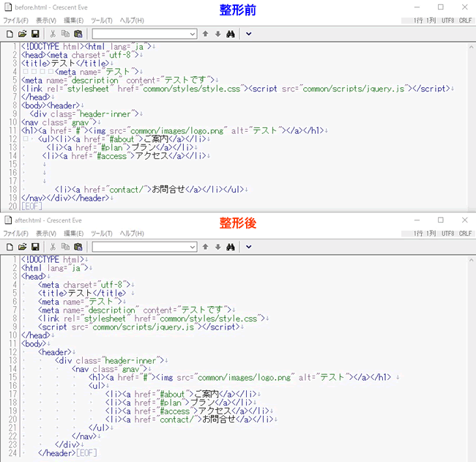Viewport: 476px width, 462px height.
Task: Open ツール(T) menu in before.html window
Action: pyautogui.click(x=102, y=21)
